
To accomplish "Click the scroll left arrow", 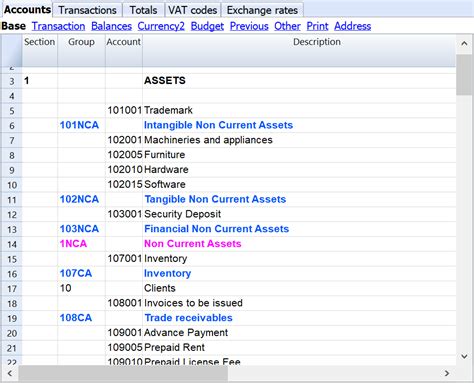I will 10,373.
